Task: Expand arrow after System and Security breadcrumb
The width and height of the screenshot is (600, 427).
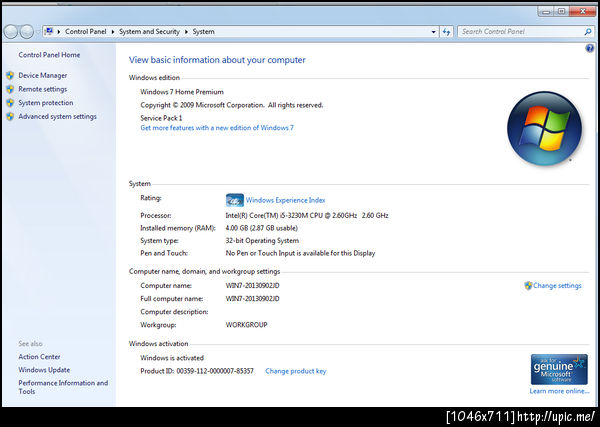Action: [186, 32]
